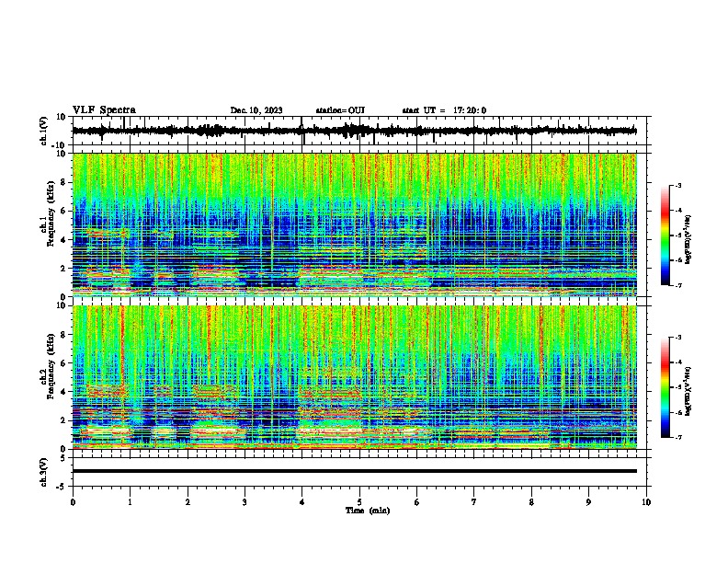Click time axis tick label "4"
728x563 pixels.
point(302,502)
